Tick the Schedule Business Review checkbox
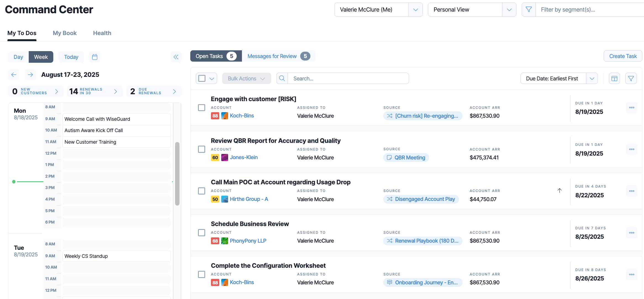 pyautogui.click(x=202, y=233)
